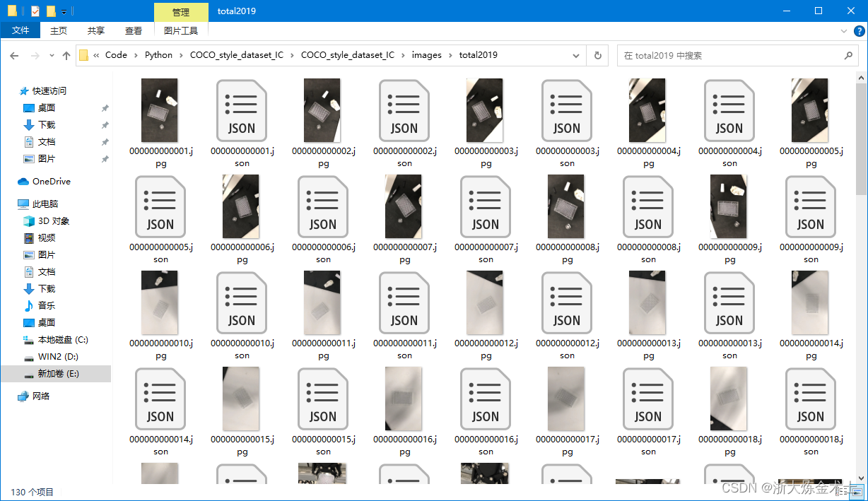Navigate to images in breadcrumb
Image resolution: width=868 pixels, height=501 pixels.
point(427,55)
